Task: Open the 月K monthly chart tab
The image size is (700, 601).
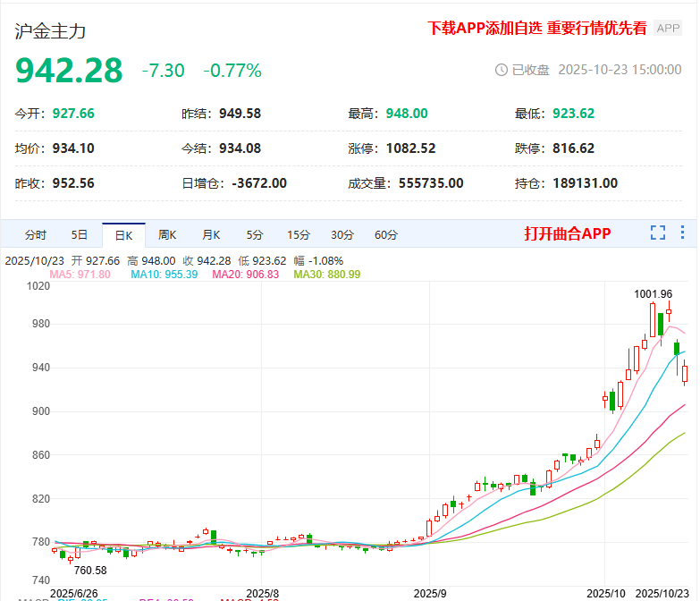Action: [x=211, y=235]
